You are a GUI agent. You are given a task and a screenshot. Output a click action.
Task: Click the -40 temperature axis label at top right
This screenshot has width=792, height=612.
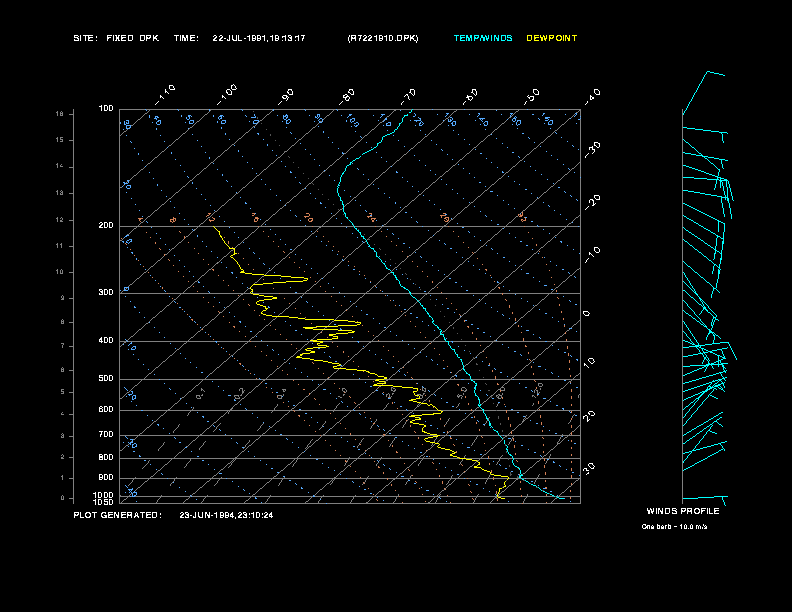pyautogui.click(x=592, y=95)
